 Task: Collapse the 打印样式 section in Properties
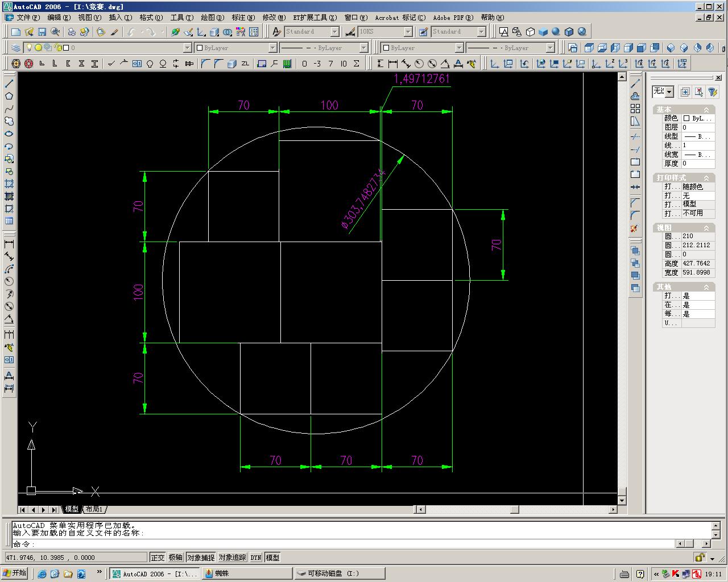click(706, 178)
